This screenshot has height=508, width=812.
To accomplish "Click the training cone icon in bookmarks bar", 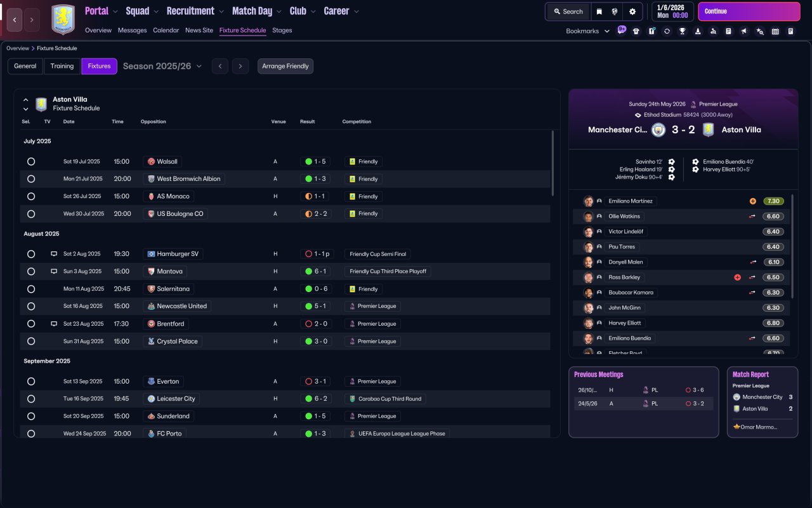I will pyautogui.click(x=698, y=31).
